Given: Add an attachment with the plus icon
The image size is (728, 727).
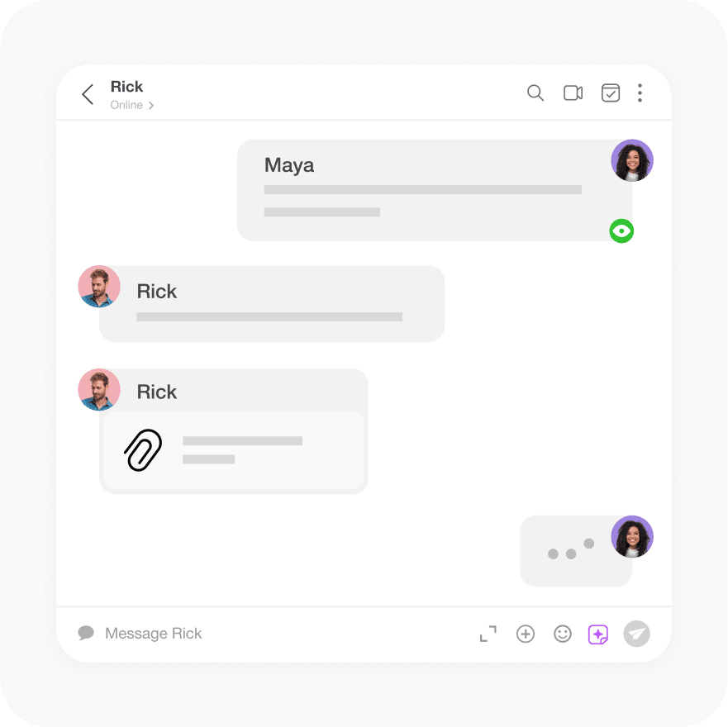Looking at the screenshot, I should coord(526,634).
